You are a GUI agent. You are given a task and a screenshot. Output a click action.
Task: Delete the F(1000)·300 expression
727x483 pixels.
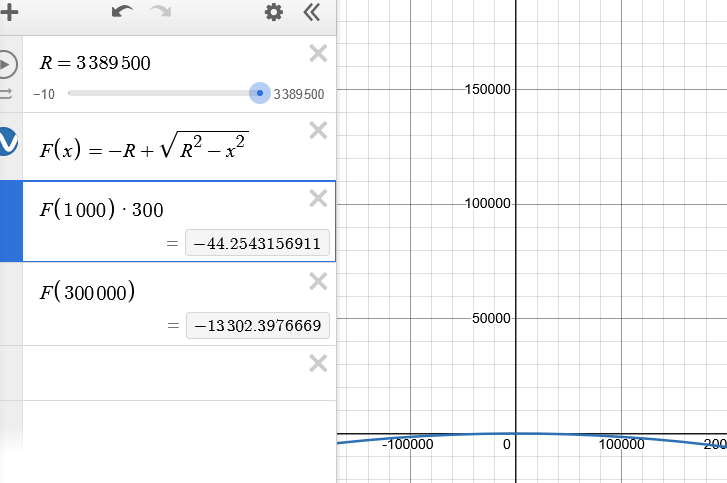point(318,198)
